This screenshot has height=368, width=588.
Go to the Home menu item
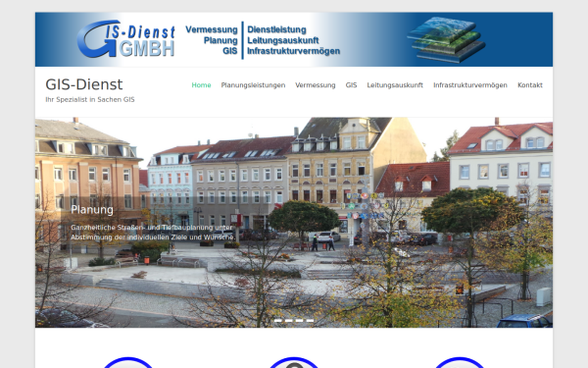tap(201, 85)
